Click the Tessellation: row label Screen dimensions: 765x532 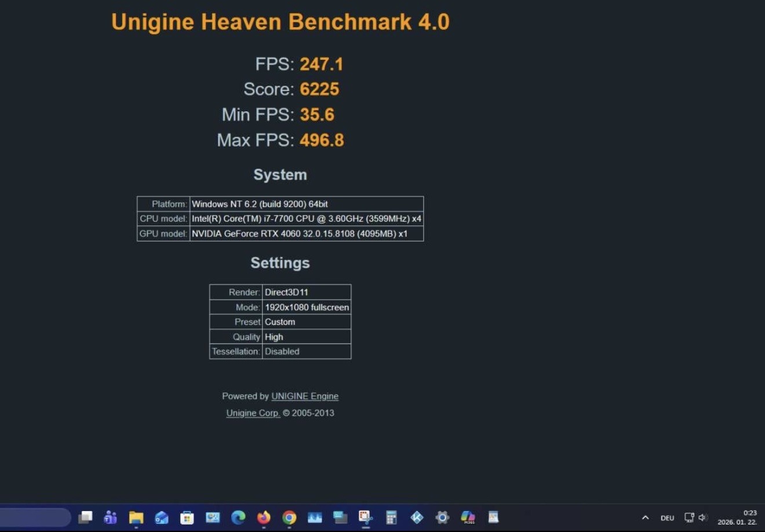point(236,351)
